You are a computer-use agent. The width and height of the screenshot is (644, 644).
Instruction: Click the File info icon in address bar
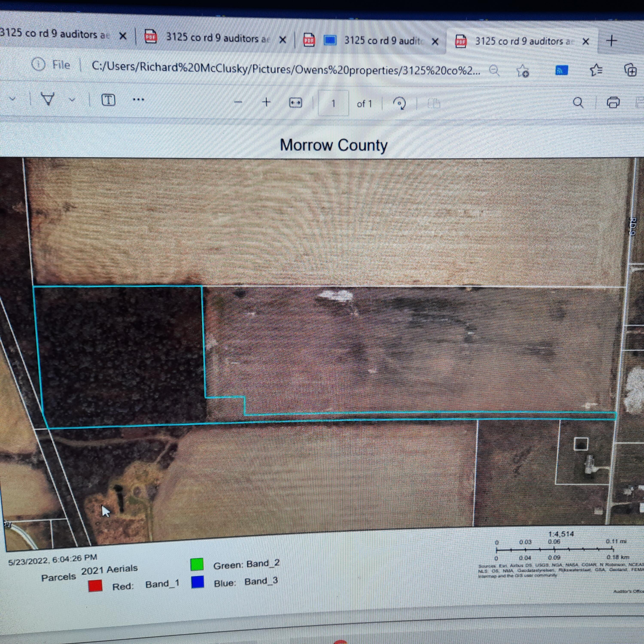click(38, 64)
